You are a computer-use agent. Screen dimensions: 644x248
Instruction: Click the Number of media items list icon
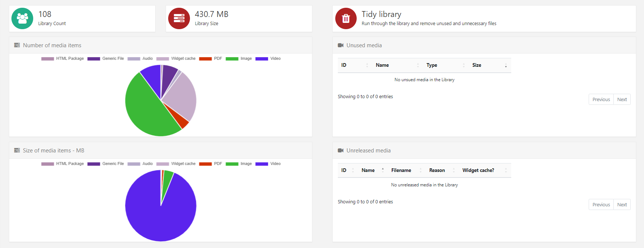tap(17, 45)
